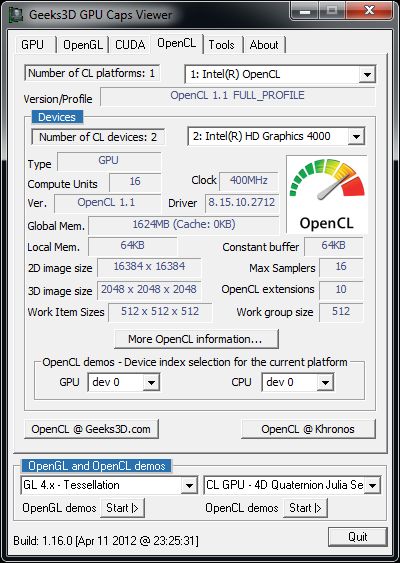Screen dimensions: 400x563
Task: Click More OpenCL information button
Action: tap(196, 339)
